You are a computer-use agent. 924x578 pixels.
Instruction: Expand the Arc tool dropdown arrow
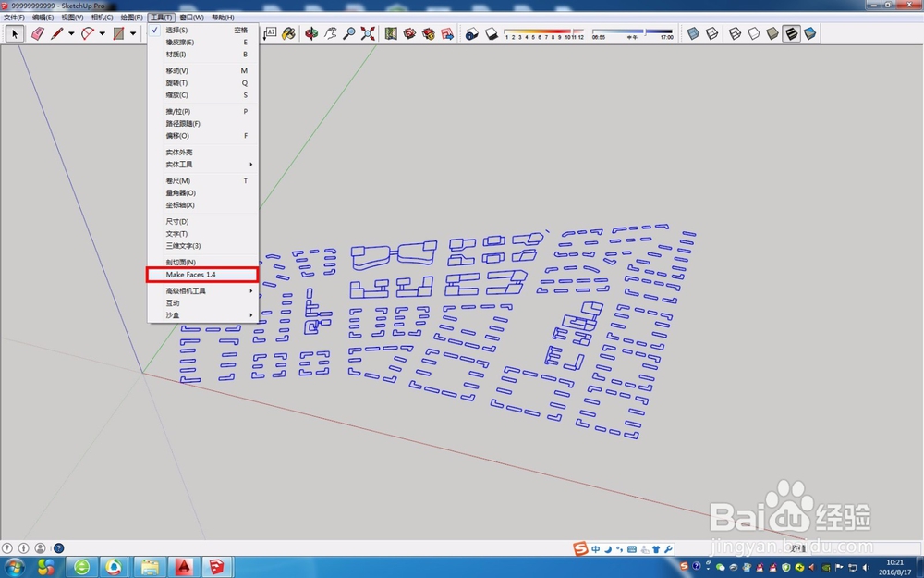point(102,33)
